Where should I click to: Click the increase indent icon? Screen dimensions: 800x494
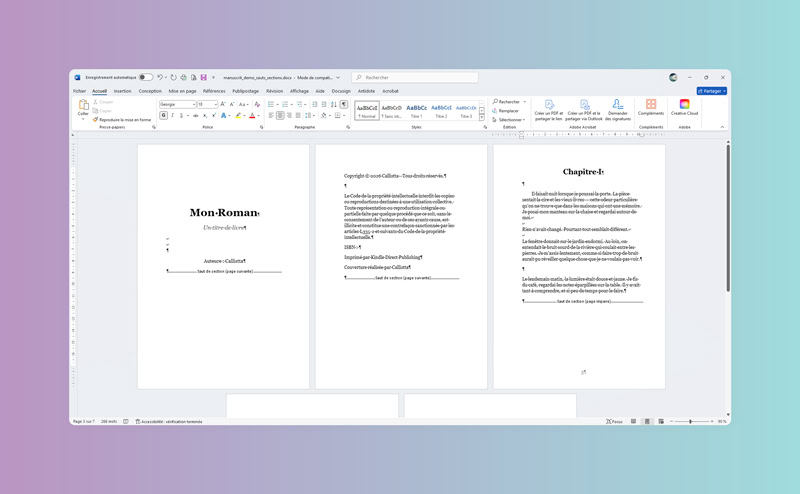point(323,104)
